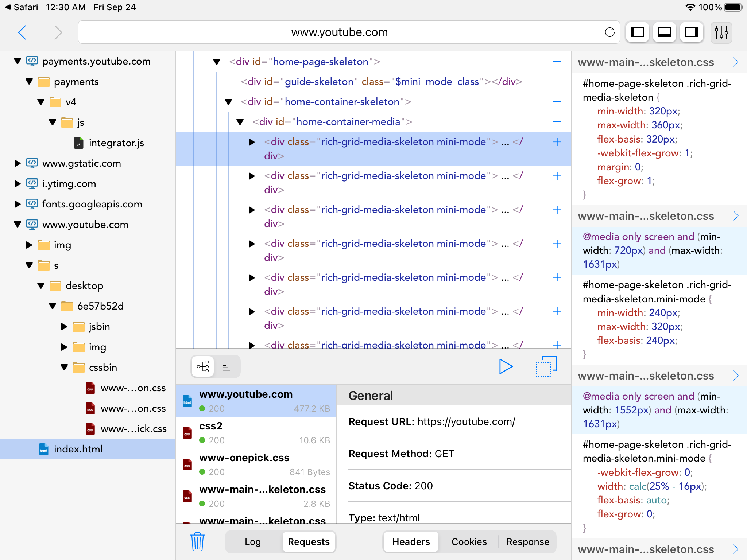
Task: Select the guide-skeleton div element
Action: point(381,82)
